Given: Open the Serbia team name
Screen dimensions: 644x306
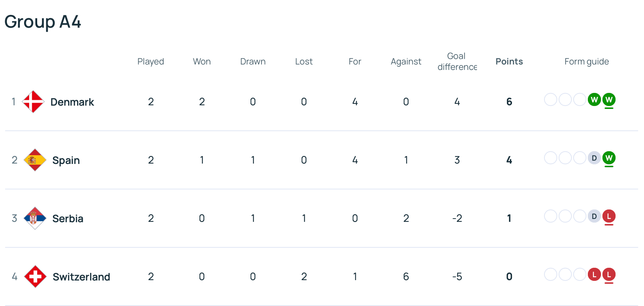Looking at the screenshot, I should click(x=68, y=219).
